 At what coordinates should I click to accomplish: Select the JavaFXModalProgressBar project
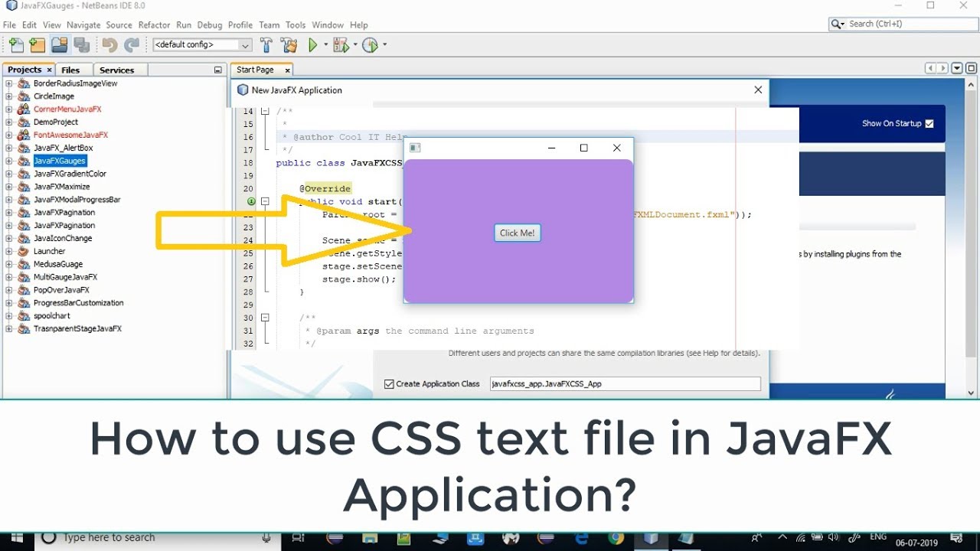pos(77,200)
